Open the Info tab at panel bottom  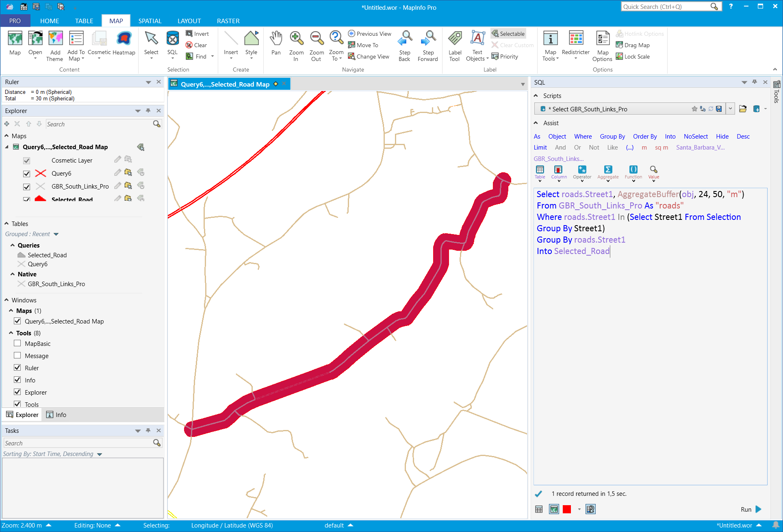pos(56,415)
